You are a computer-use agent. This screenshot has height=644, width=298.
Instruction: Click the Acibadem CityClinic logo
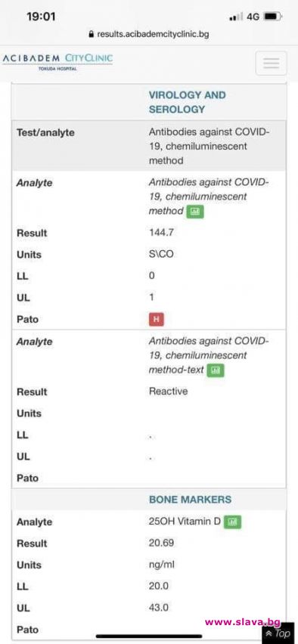(57, 61)
